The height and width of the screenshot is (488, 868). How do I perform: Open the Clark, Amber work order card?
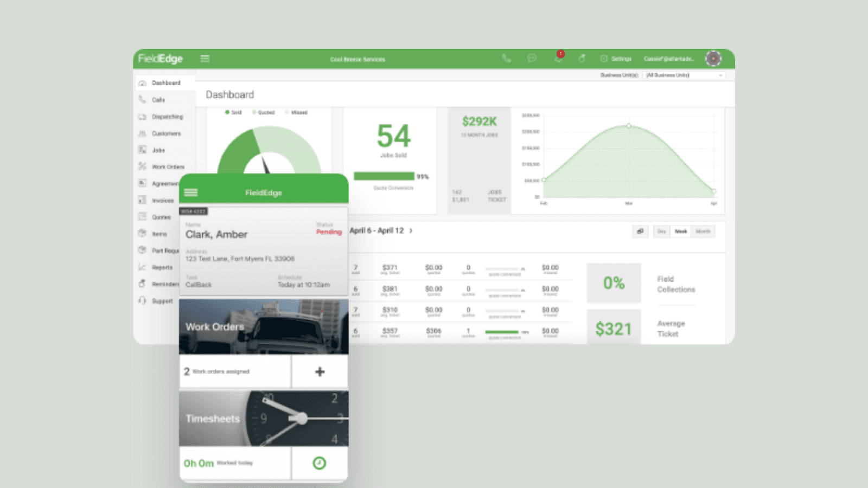pyautogui.click(x=264, y=252)
